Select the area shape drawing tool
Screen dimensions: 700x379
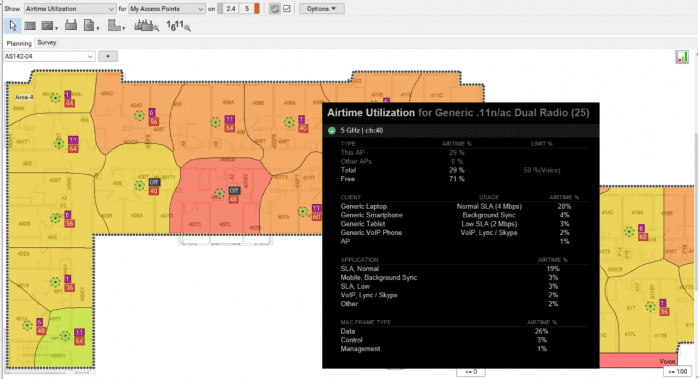point(116,26)
